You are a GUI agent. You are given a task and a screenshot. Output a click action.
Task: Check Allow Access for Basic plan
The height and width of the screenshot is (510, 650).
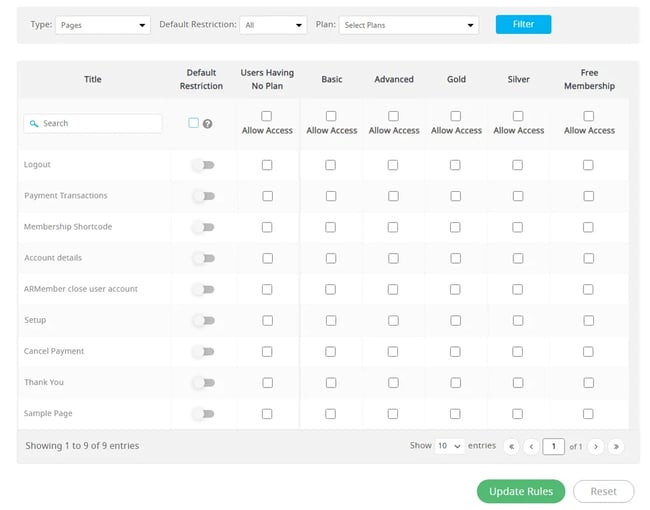coord(331,116)
